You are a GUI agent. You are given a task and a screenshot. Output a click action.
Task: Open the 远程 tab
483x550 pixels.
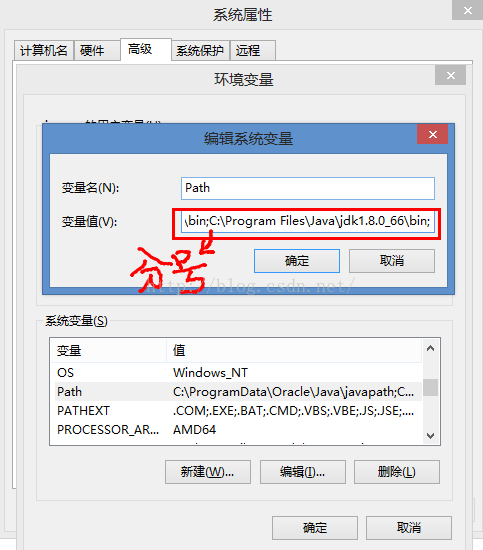point(253,51)
